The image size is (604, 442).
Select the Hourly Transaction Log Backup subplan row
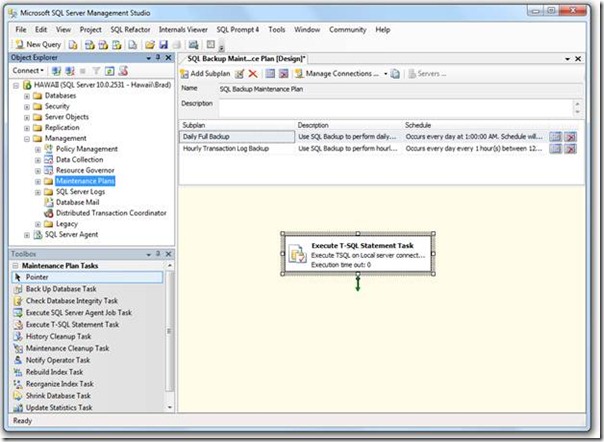(x=237, y=149)
